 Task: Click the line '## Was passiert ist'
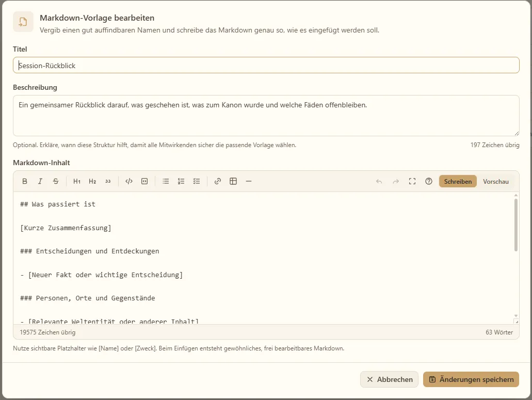click(58, 204)
